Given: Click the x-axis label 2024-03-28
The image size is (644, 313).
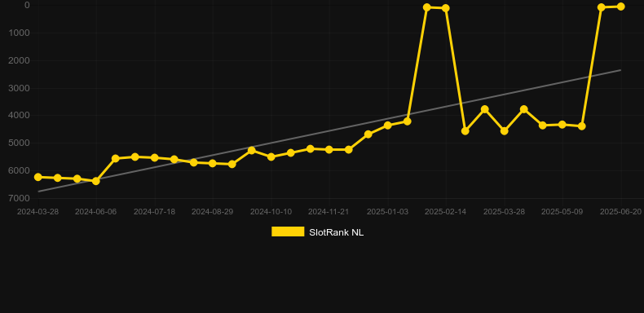Looking at the screenshot, I should pyautogui.click(x=37, y=212).
